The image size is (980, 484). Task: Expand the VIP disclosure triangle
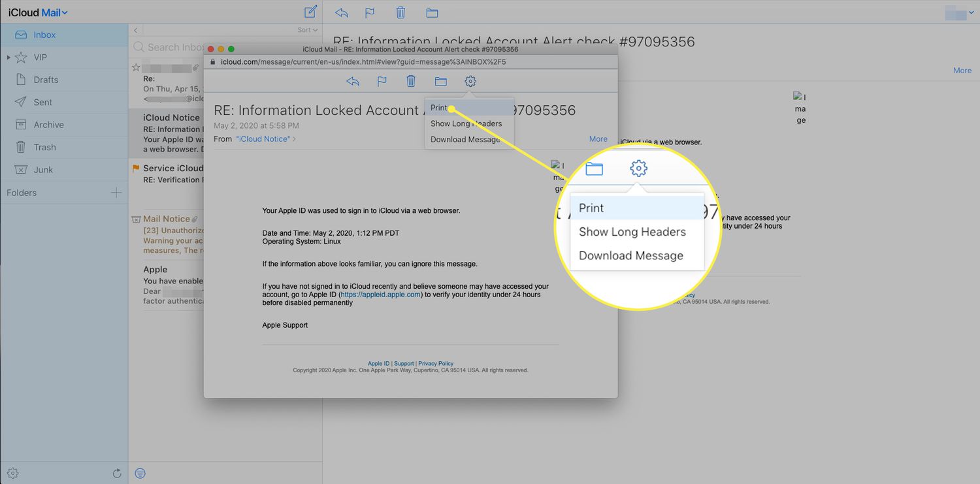click(8, 57)
